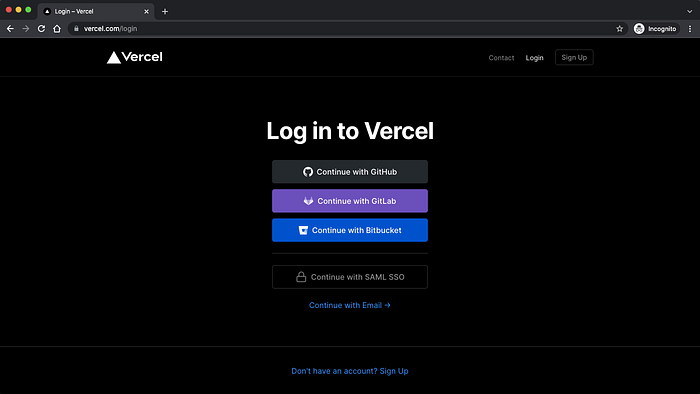The width and height of the screenshot is (700, 394).
Task: Go back to the previous page
Action: (10, 29)
